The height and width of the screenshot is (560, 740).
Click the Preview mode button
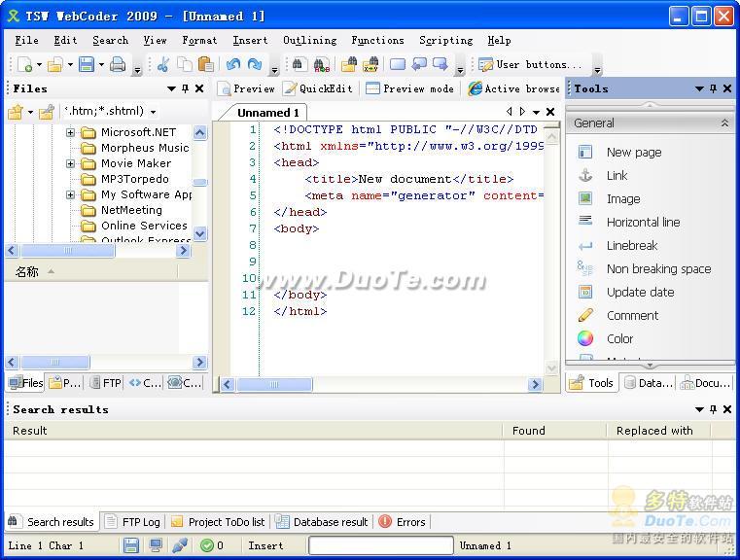coord(409,88)
